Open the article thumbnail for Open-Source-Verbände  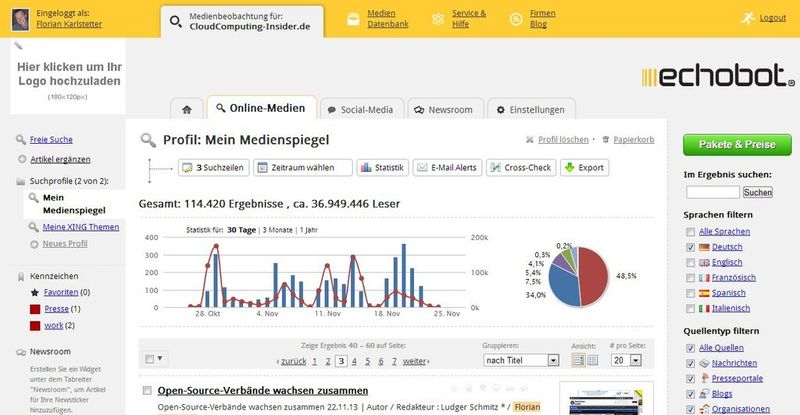click(x=606, y=399)
